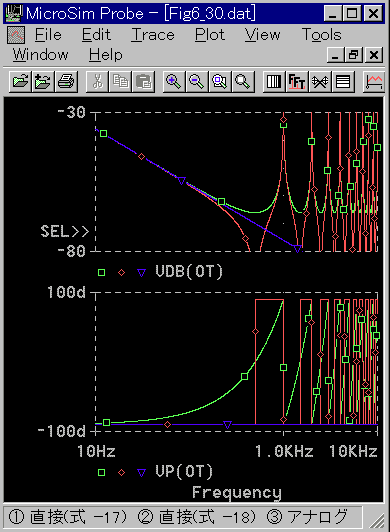
Task: Minimize the Fig6_30.dat document window
Action: tap(335, 55)
